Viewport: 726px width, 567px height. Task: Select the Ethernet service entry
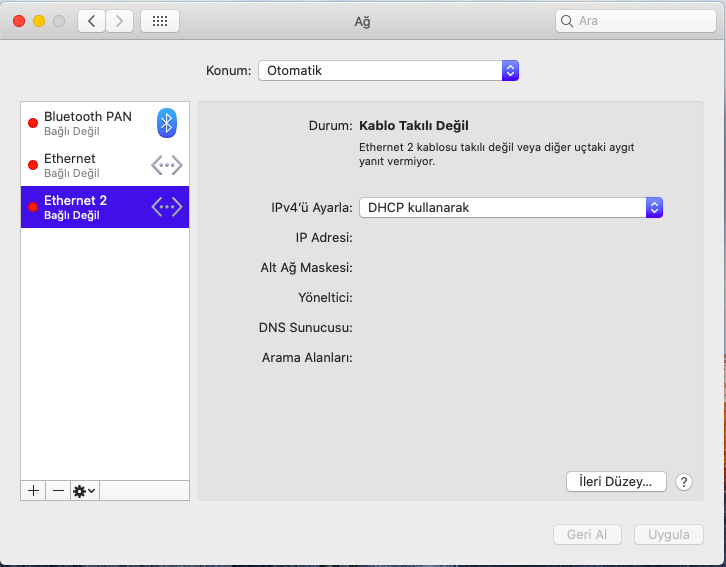pos(88,165)
